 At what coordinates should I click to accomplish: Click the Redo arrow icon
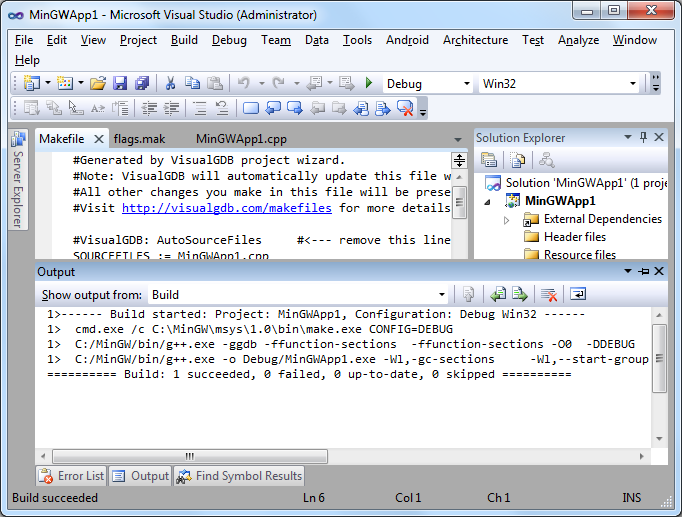(278, 83)
